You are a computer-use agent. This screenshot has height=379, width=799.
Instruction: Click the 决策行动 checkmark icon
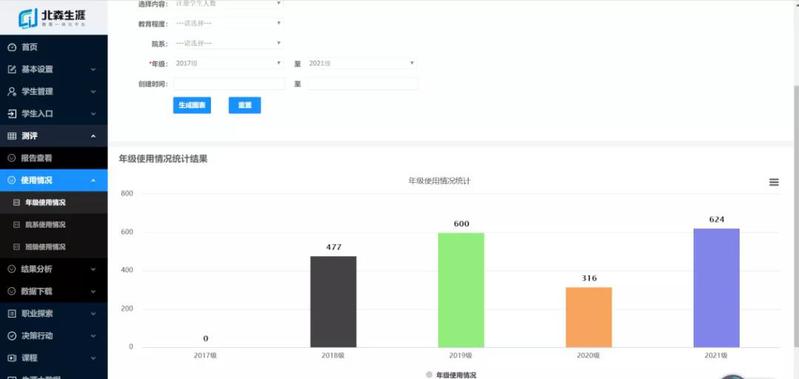click(x=12, y=336)
